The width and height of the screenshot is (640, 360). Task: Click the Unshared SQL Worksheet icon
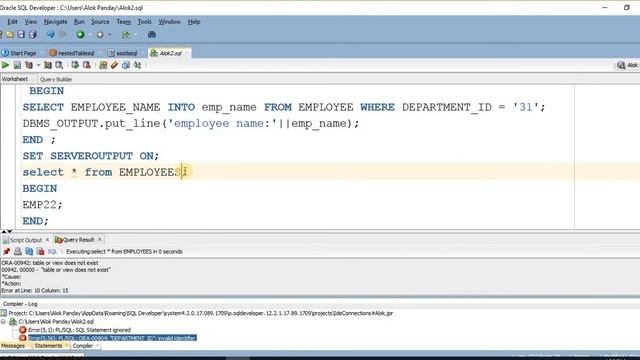(x=103, y=65)
